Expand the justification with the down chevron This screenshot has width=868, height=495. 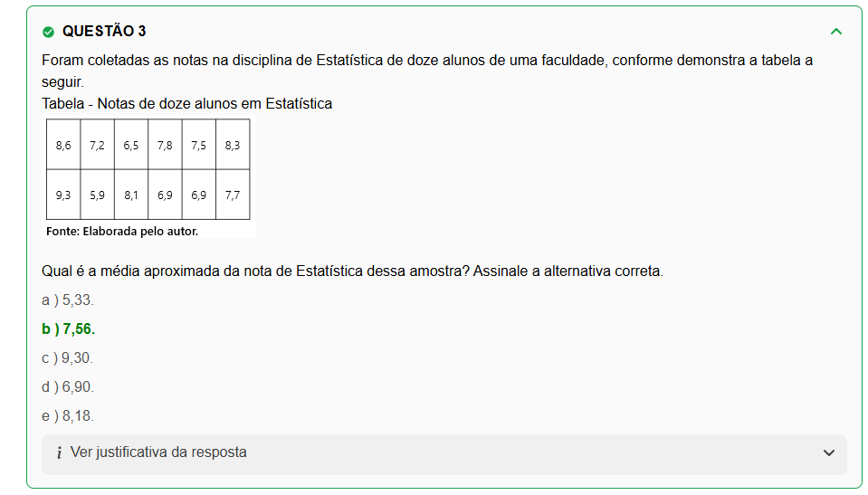click(828, 452)
